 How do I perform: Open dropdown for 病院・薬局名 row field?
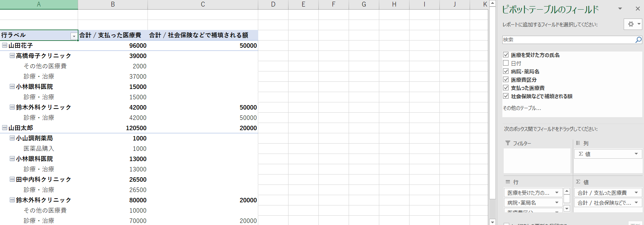(557, 203)
